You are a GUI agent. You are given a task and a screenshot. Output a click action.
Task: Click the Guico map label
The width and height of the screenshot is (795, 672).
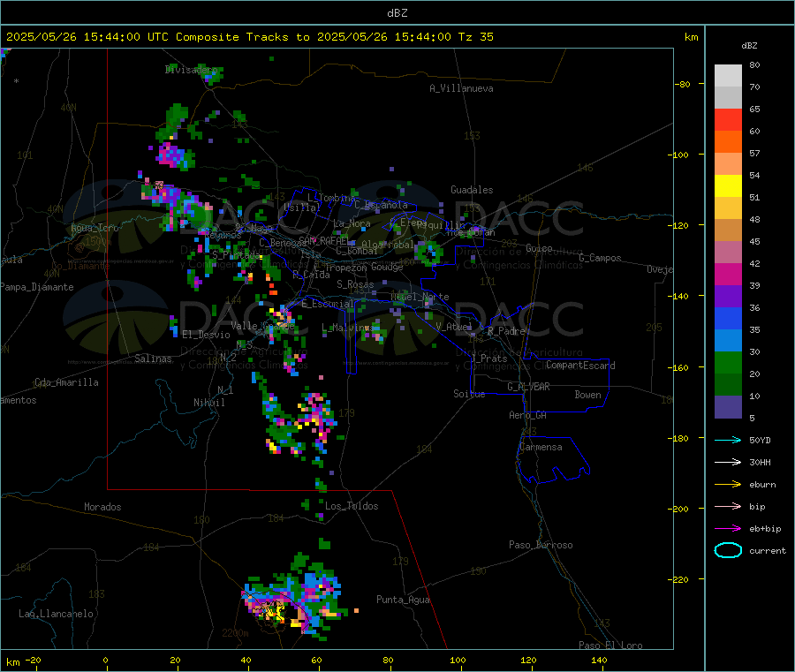(x=539, y=248)
